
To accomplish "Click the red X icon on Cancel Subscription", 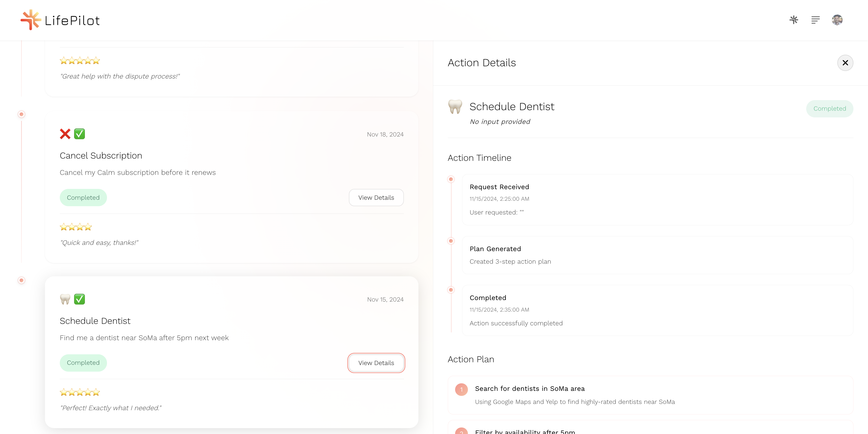I will [x=65, y=134].
